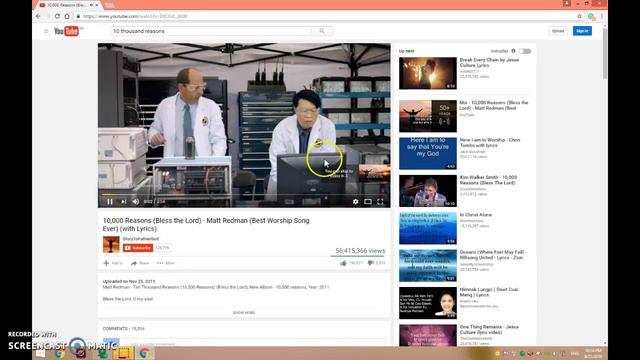Viewport: 640px width, 360px height.
Task: Click '56,415,366 views' text
Action: pos(360,251)
